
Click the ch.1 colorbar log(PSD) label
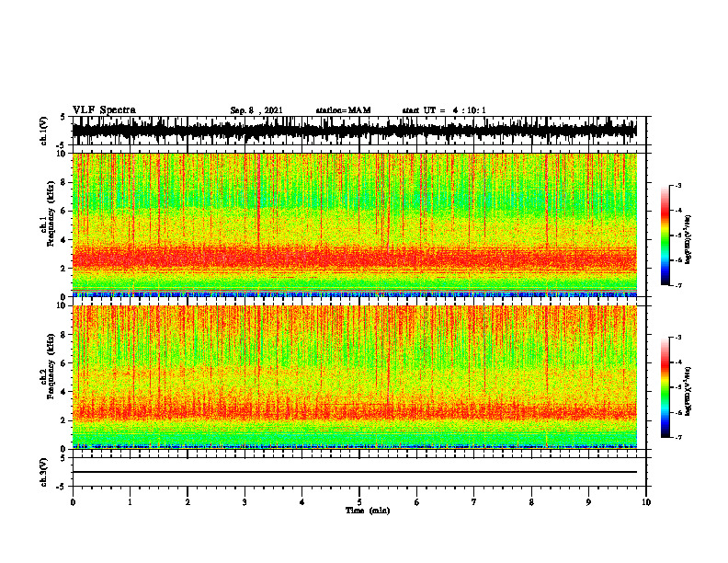coord(688,240)
